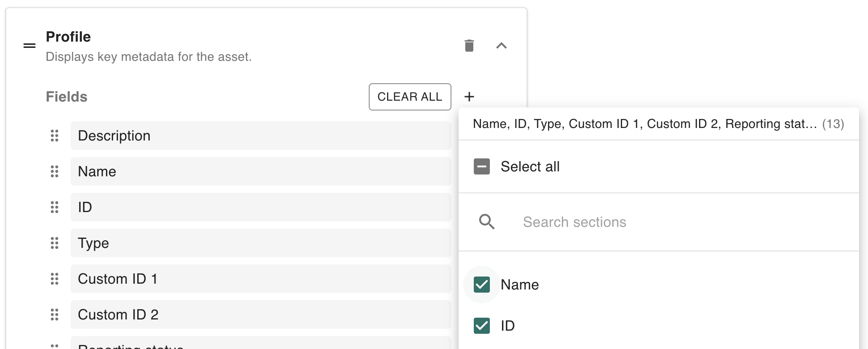Grab the Custom ID 1 drag handle
Image resolution: width=868 pixels, height=349 pixels.
click(55, 279)
